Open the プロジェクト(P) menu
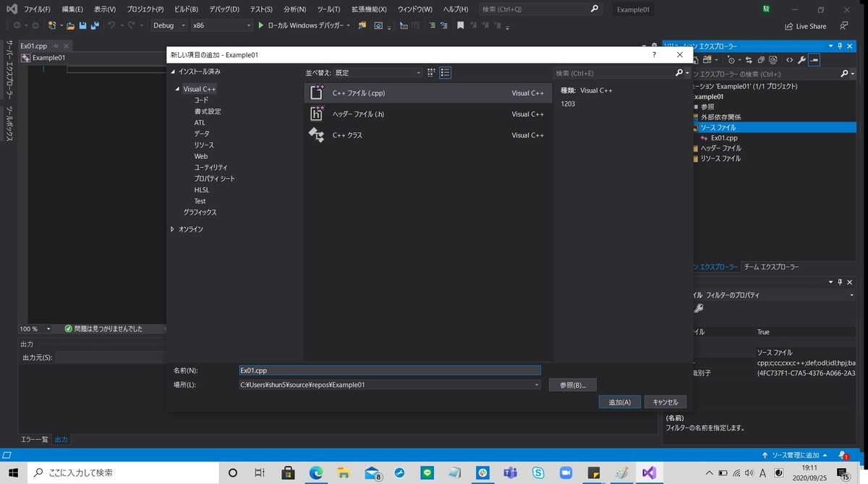 point(145,9)
